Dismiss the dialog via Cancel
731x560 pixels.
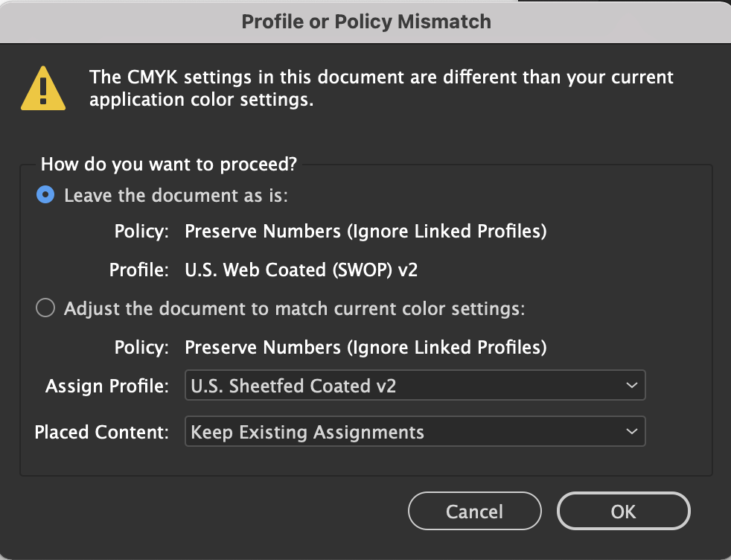[x=474, y=511]
